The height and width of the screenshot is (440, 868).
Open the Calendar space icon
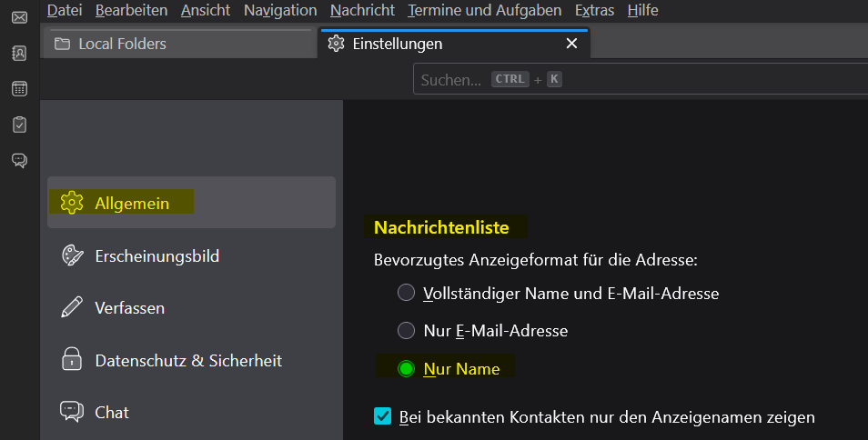point(19,89)
